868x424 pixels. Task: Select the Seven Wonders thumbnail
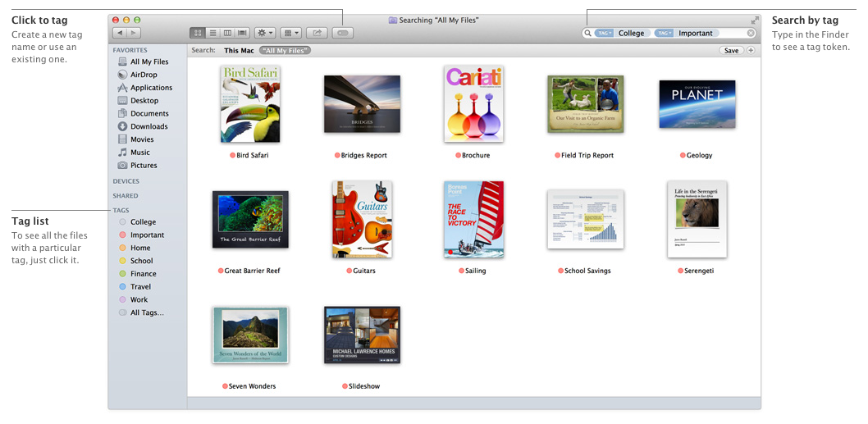point(250,335)
